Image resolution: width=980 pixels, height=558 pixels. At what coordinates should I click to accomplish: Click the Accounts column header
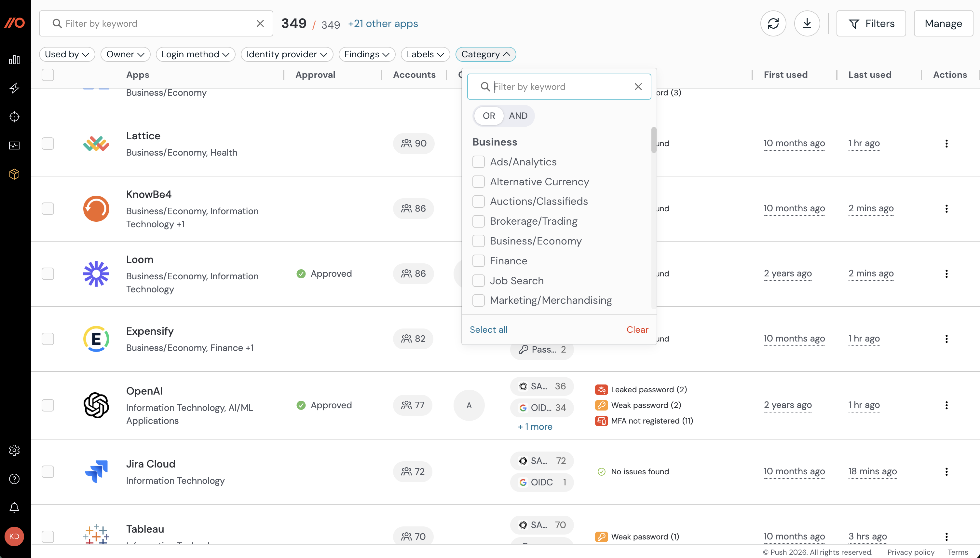(x=415, y=75)
